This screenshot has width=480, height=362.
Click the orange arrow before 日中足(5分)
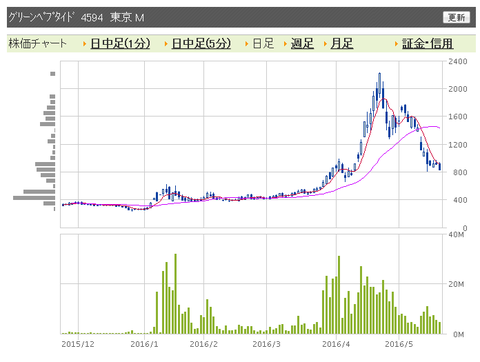[166, 44]
